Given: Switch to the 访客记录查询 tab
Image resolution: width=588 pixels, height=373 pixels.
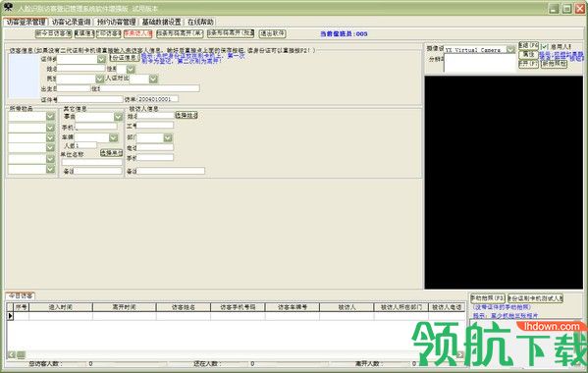Looking at the screenshot, I should tap(72, 23).
